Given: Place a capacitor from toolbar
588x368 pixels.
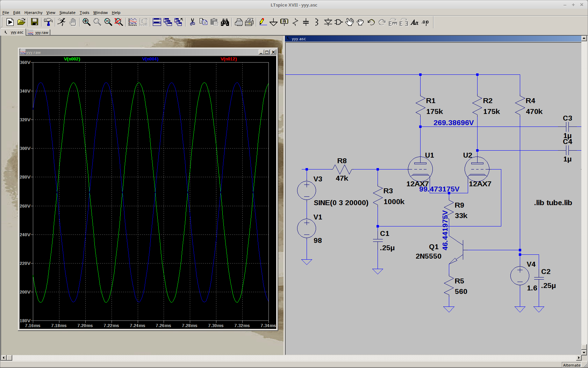Looking at the screenshot, I should (306, 22).
